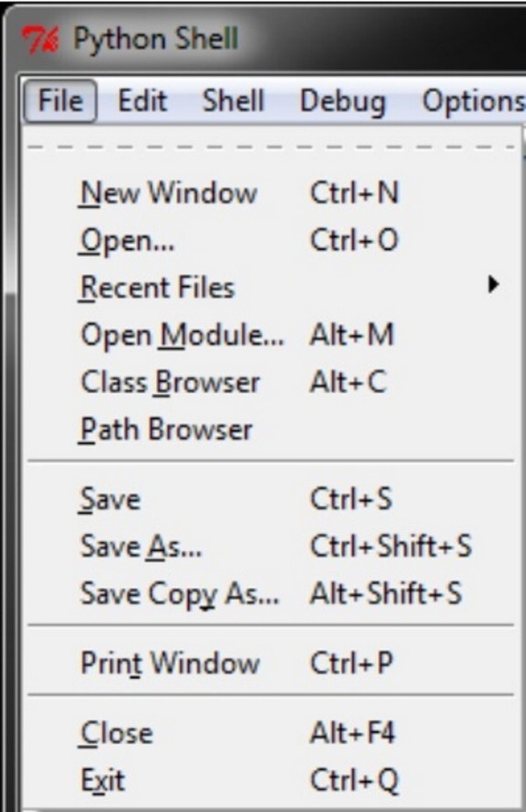Click the dashed tear-off line of menu

[274, 147]
